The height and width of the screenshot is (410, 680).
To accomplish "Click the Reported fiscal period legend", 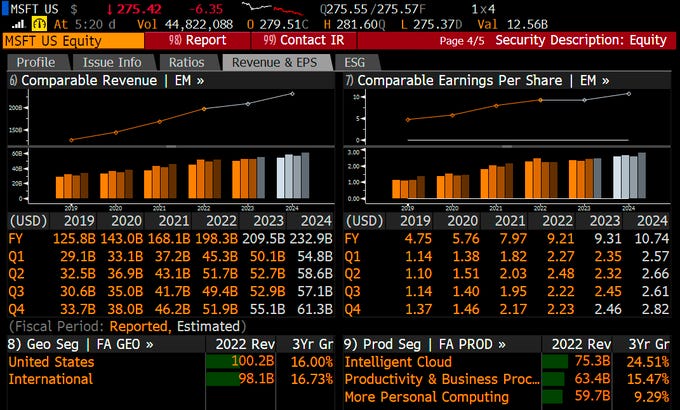I will (x=140, y=326).
